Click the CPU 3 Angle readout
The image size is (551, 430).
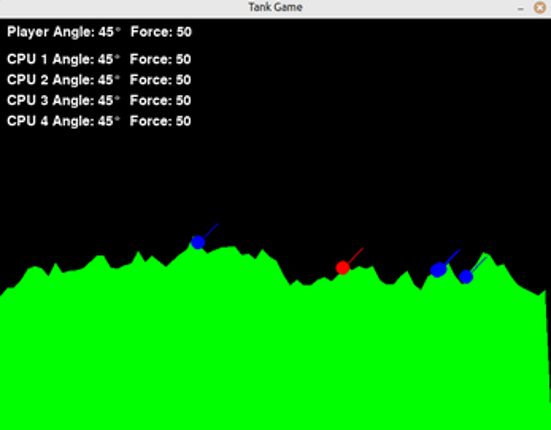[63, 100]
